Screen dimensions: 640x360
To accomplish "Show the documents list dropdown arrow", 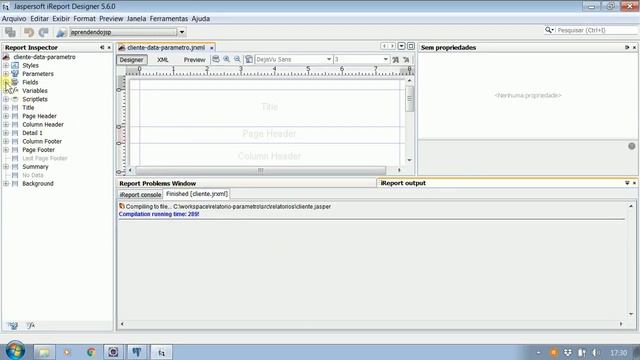I will tap(402, 46).
